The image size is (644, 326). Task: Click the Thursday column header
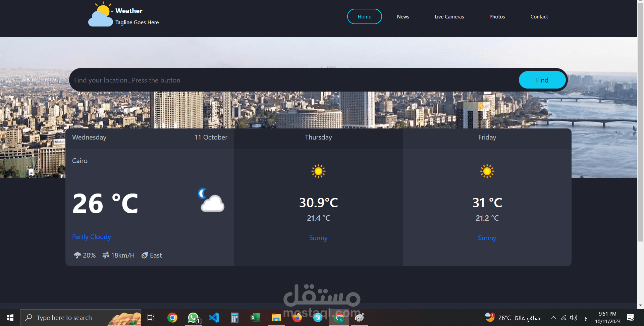318,137
